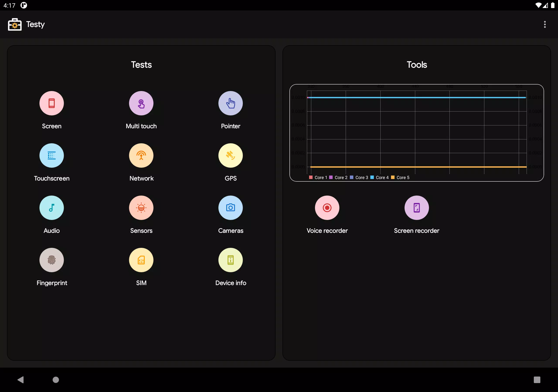Click the clock showing 4:17

[x=9, y=5]
